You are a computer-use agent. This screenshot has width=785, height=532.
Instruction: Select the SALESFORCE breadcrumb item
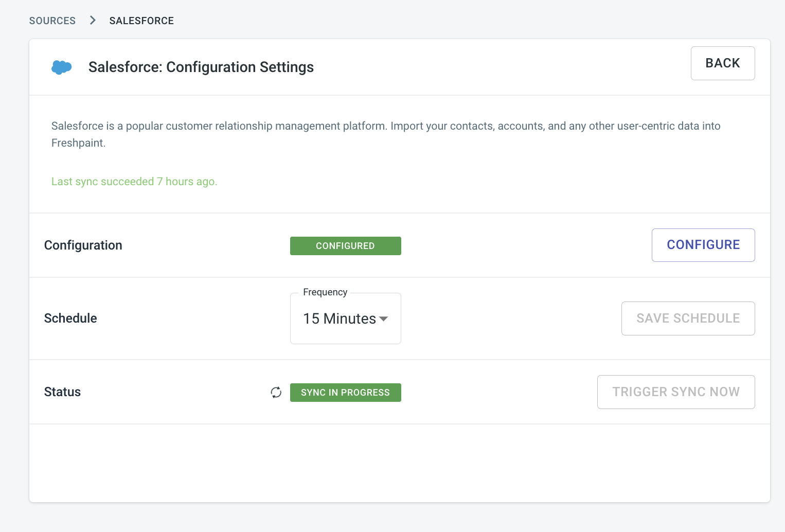141,21
